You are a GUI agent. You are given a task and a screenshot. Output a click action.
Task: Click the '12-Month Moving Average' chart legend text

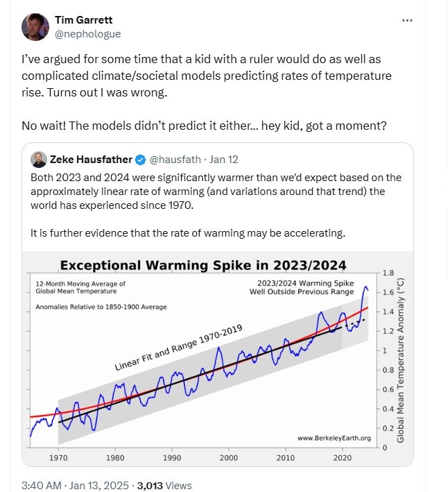[80, 284]
